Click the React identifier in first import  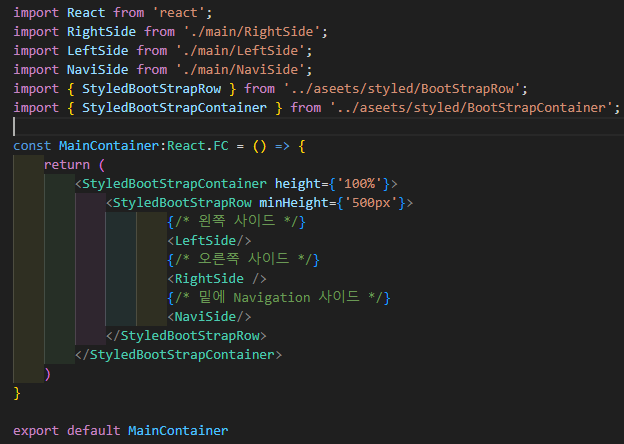86,13
